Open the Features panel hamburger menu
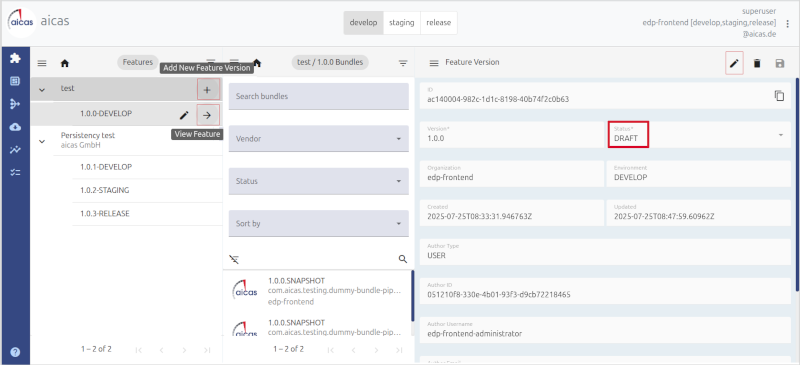The height and width of the screenshot is (365, 800). coord(42,63)
